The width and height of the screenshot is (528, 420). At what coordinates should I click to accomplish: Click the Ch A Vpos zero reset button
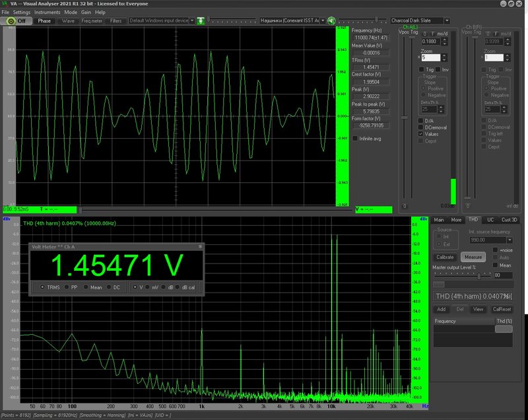(405, 206)
